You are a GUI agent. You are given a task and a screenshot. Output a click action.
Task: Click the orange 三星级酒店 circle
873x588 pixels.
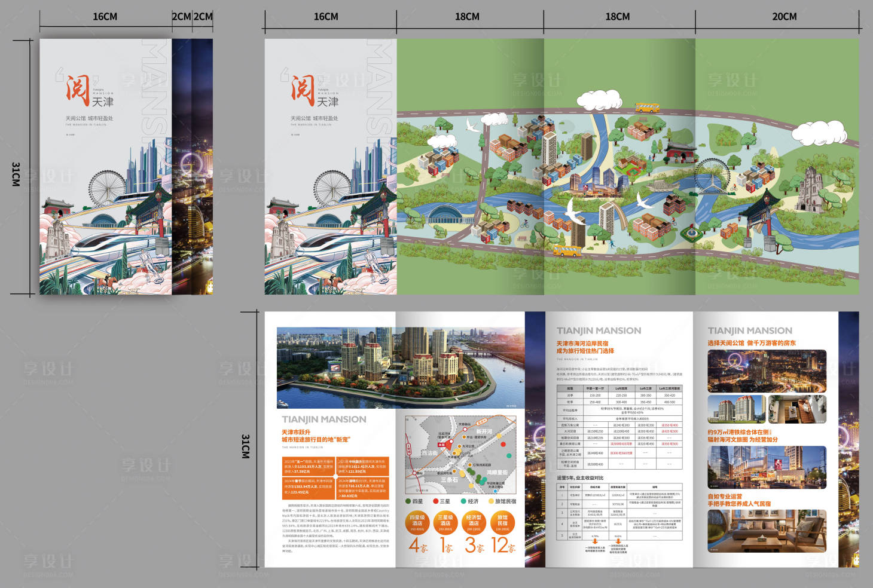pos(445,523)
